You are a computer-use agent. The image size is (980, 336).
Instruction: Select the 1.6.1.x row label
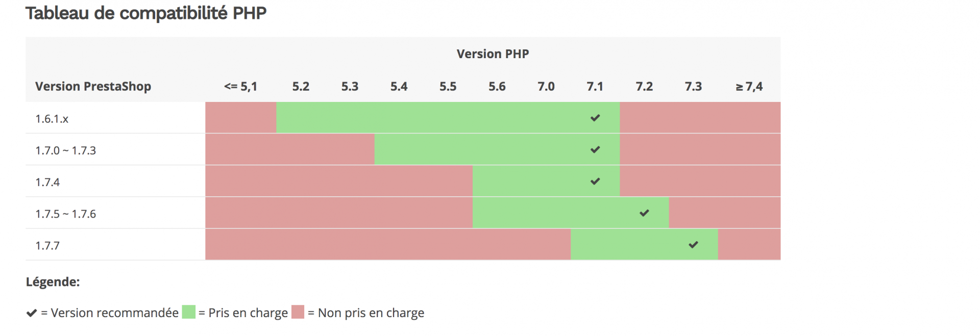pos(52,119)
